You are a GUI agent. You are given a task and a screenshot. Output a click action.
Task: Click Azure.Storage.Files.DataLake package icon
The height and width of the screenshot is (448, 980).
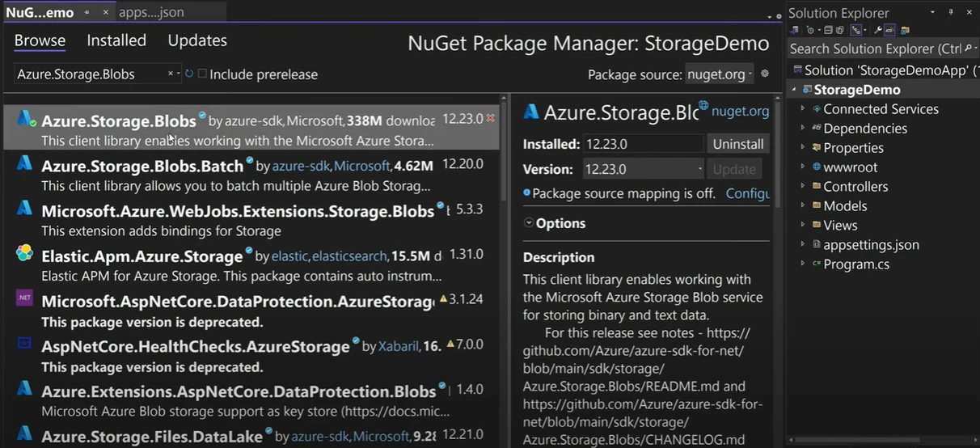25,433
